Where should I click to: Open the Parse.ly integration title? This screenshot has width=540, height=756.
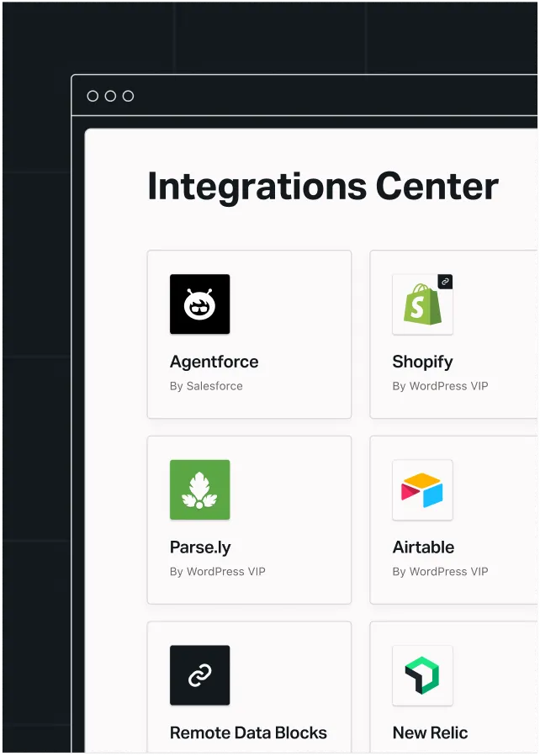pyautogui.click(x=200, y=547)
